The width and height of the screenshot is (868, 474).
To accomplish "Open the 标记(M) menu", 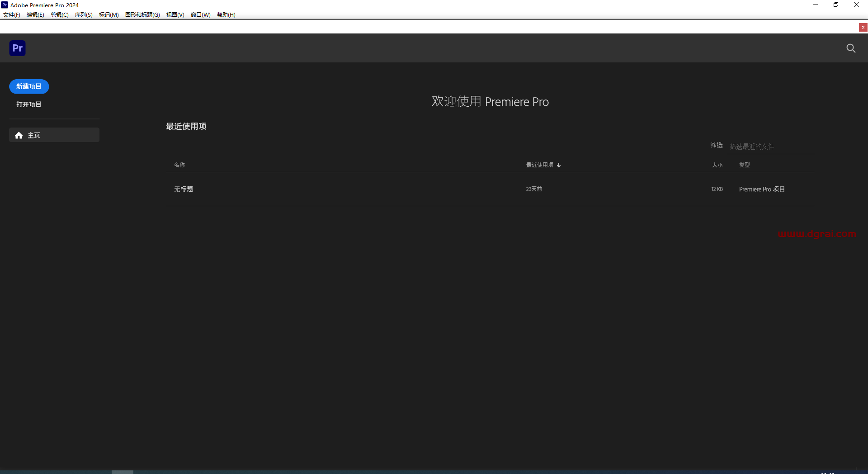I will point(109,15).
